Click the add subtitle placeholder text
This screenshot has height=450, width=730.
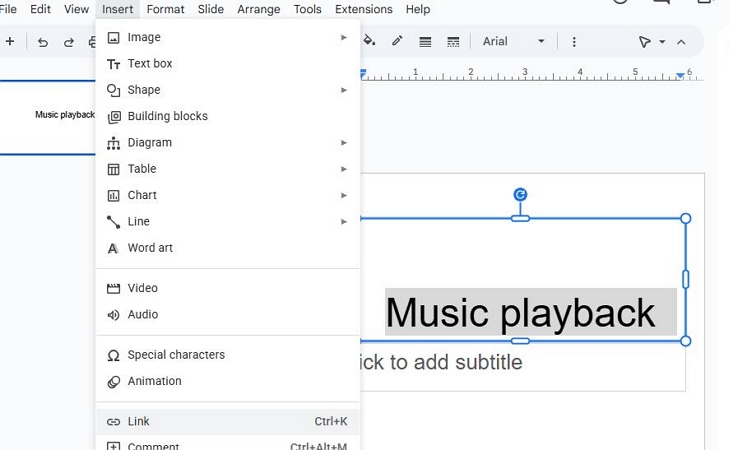[441, 362]
